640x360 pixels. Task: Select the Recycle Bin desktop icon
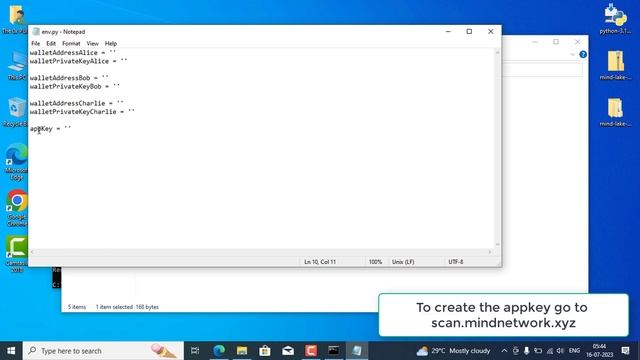pyautogui.click(x=16, y=112)
